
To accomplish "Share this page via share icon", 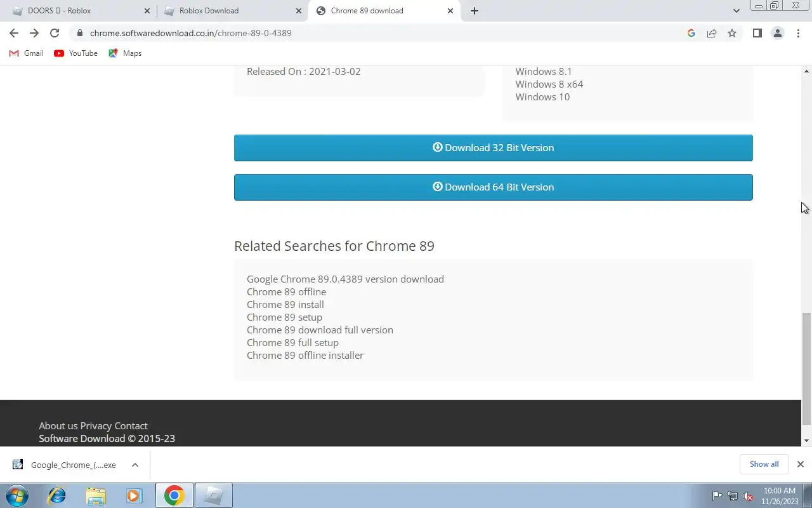I will (x=712, y=33).
